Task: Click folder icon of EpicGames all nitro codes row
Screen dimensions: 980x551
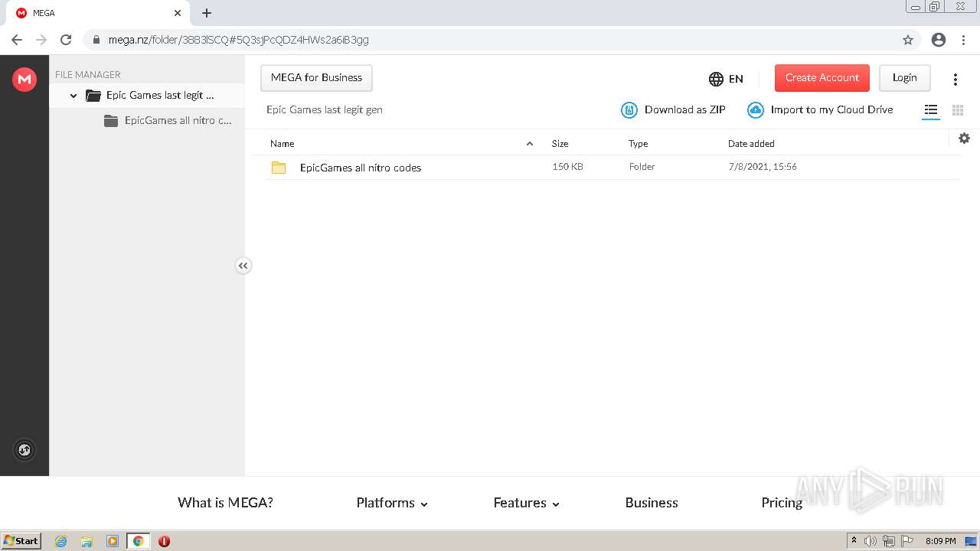Action: coord(279,168)
